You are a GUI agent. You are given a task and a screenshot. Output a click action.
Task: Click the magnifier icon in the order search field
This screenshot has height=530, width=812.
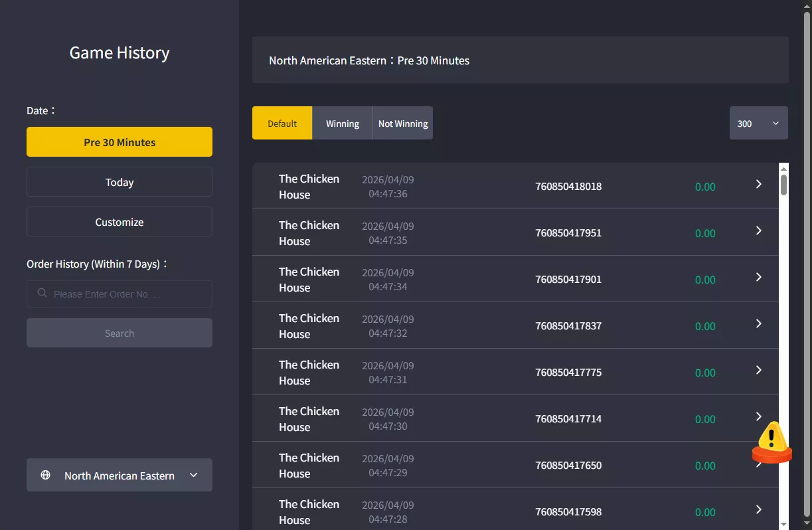point(42,293)
